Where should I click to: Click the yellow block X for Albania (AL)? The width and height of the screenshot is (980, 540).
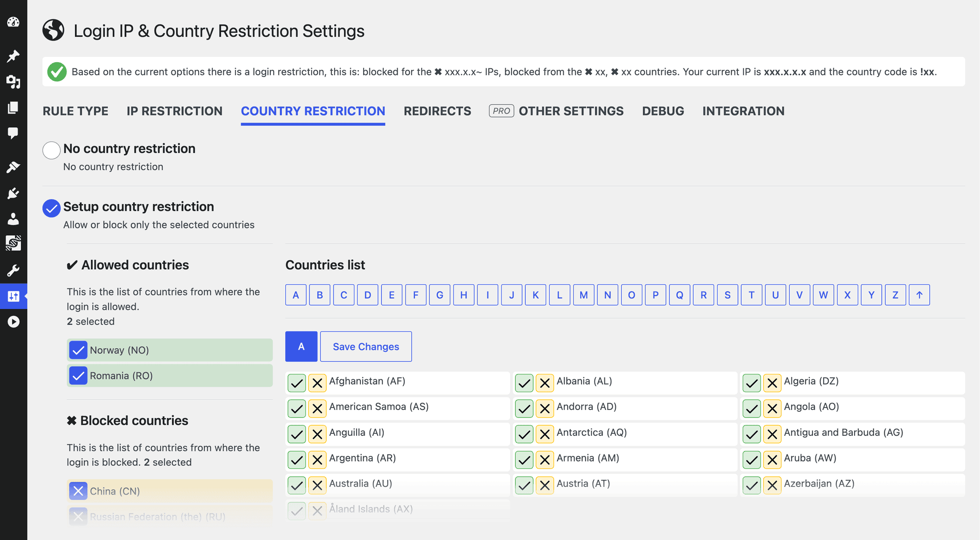[545, 383]
